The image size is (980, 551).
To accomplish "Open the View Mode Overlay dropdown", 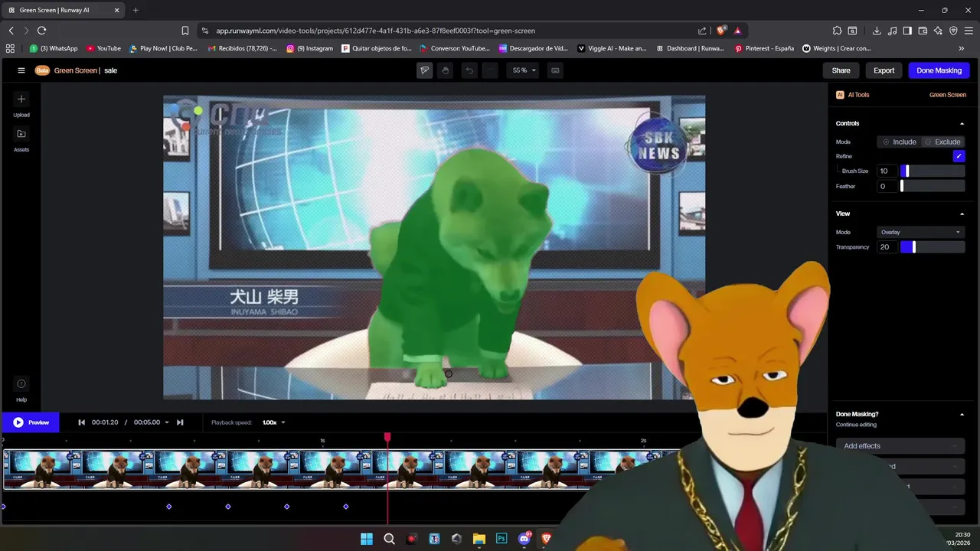I will tap(920, 232).
